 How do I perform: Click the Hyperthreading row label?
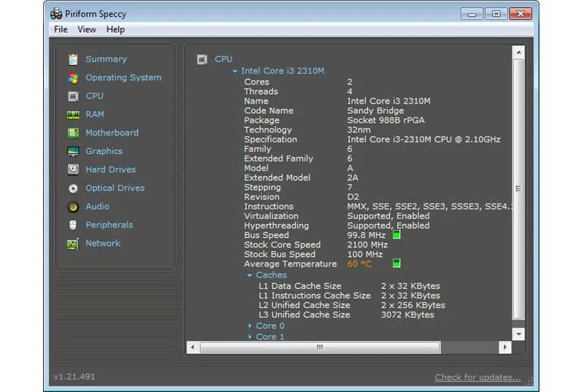click(277, 226)
